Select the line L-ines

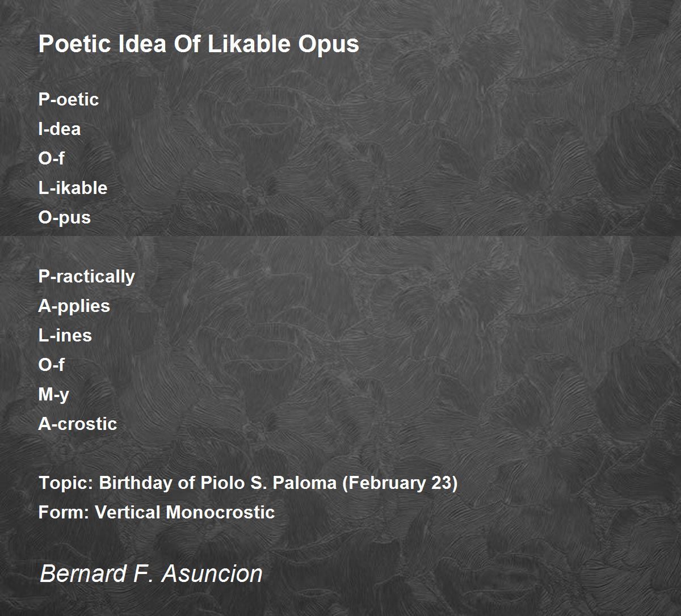(x=65, y=335)
